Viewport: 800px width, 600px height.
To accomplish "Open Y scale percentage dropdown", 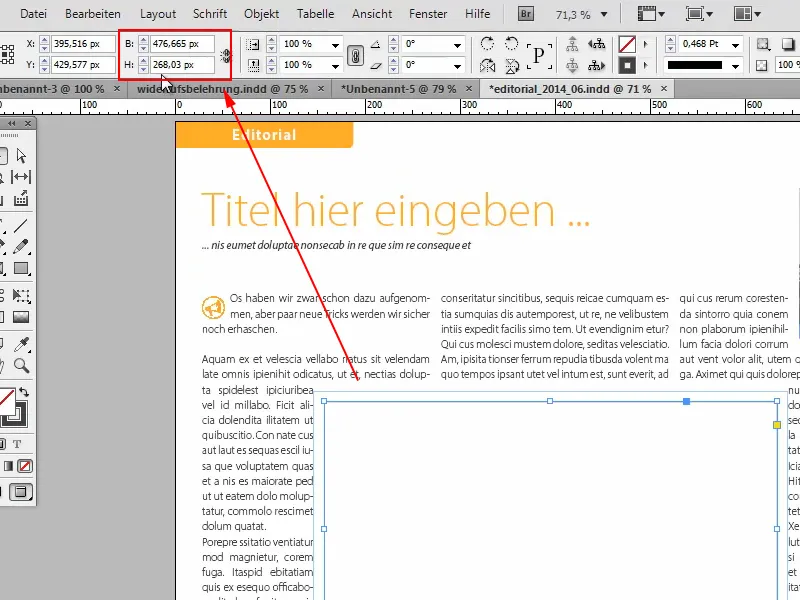I will [335, 65].
